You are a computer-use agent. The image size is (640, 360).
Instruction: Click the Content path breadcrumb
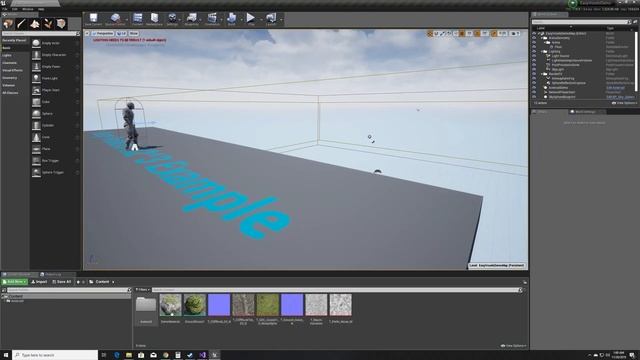pyautogui.click(x=102, y=282)
